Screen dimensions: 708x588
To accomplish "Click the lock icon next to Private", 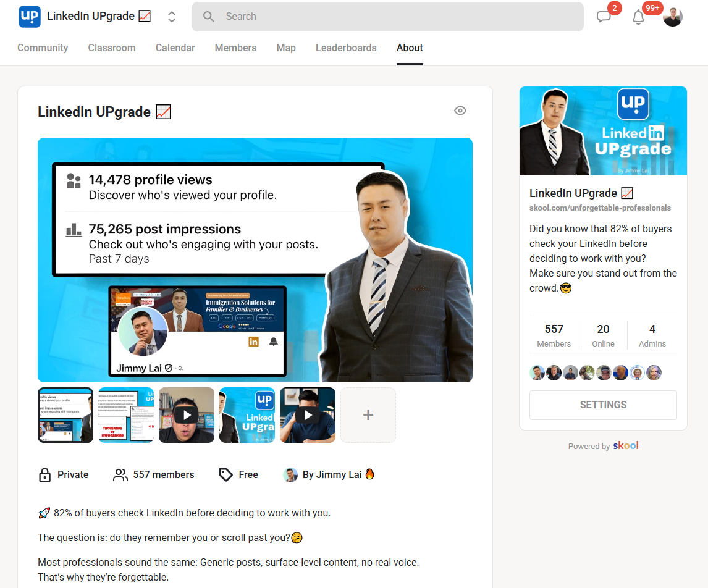I will (44, 474).
